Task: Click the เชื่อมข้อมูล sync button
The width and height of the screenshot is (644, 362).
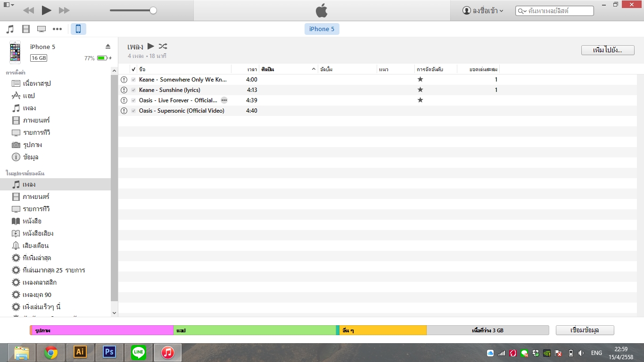Action: pyautogui.click(x=585, y=330)
